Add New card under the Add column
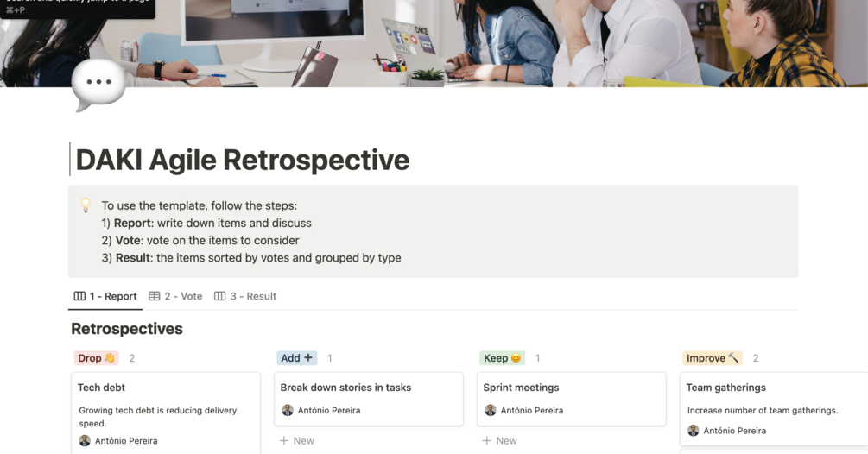 pos(297,441)
